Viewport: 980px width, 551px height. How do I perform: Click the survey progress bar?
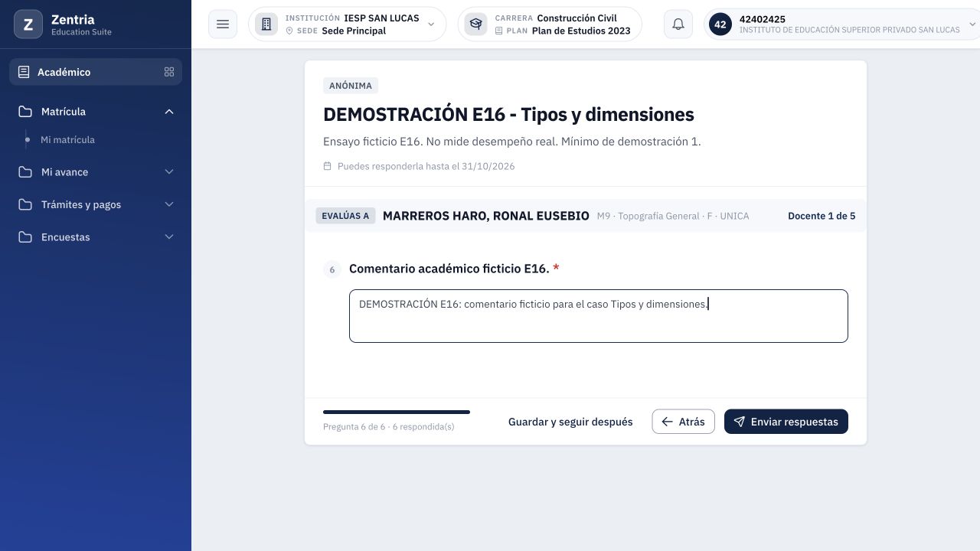397,412
